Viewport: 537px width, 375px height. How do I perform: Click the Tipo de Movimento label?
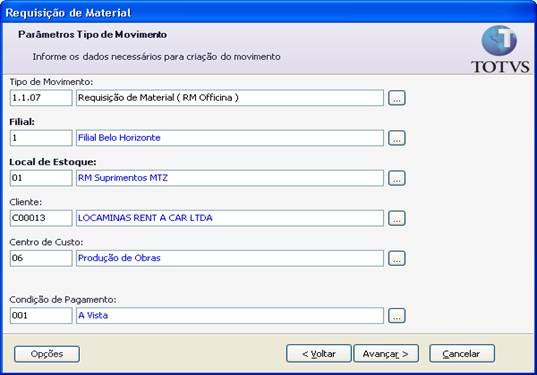[x=51, y=82]
